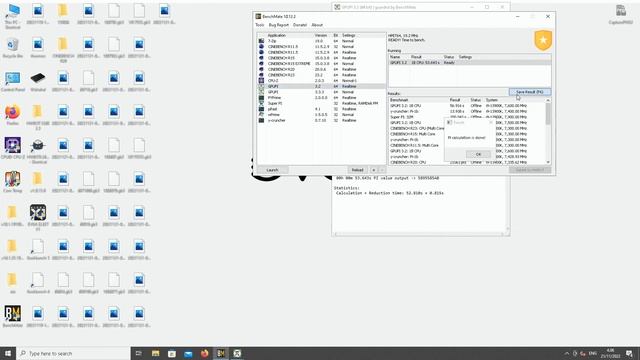Select the Super PI: 32M result row

coord(467,117)
